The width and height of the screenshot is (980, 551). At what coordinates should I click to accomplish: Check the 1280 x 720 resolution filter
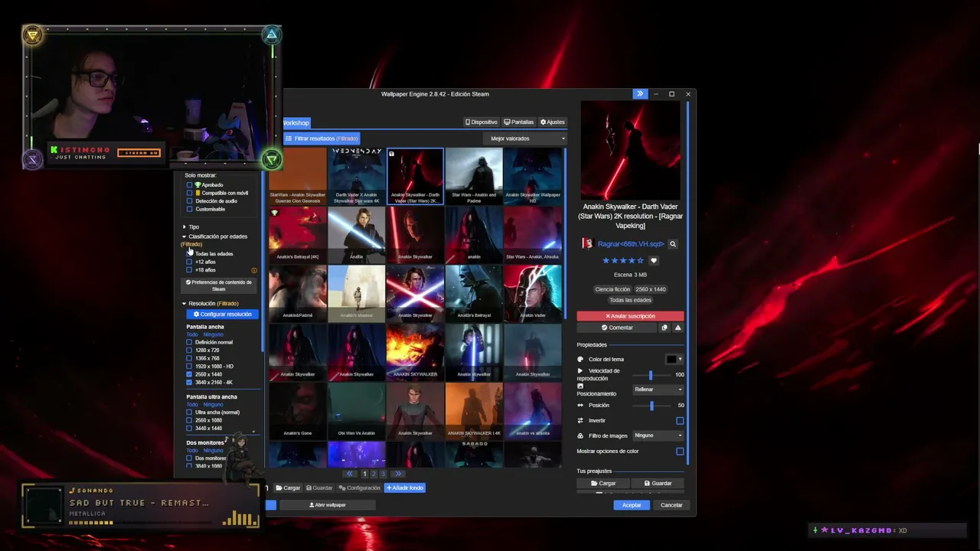coord(189,350)
